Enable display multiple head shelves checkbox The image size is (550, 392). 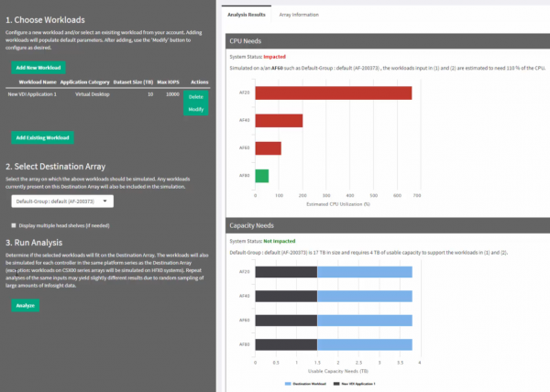[x=13, y=224]
